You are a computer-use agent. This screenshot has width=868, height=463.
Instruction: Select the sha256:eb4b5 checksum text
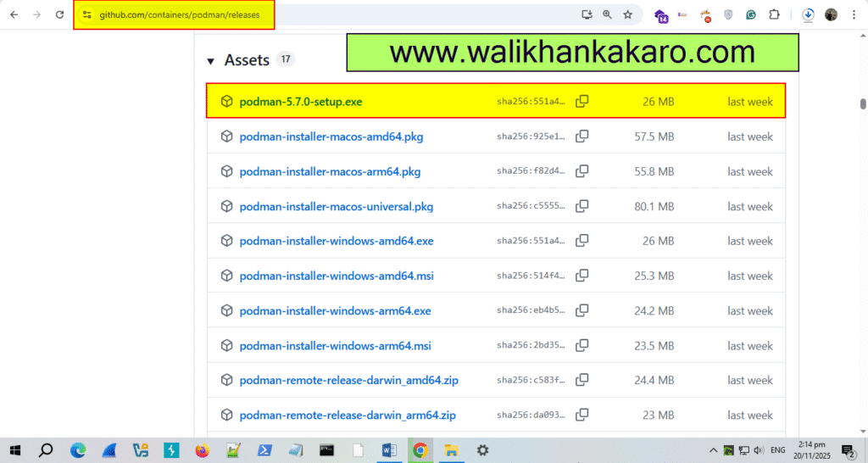click(x=531, y=310)
